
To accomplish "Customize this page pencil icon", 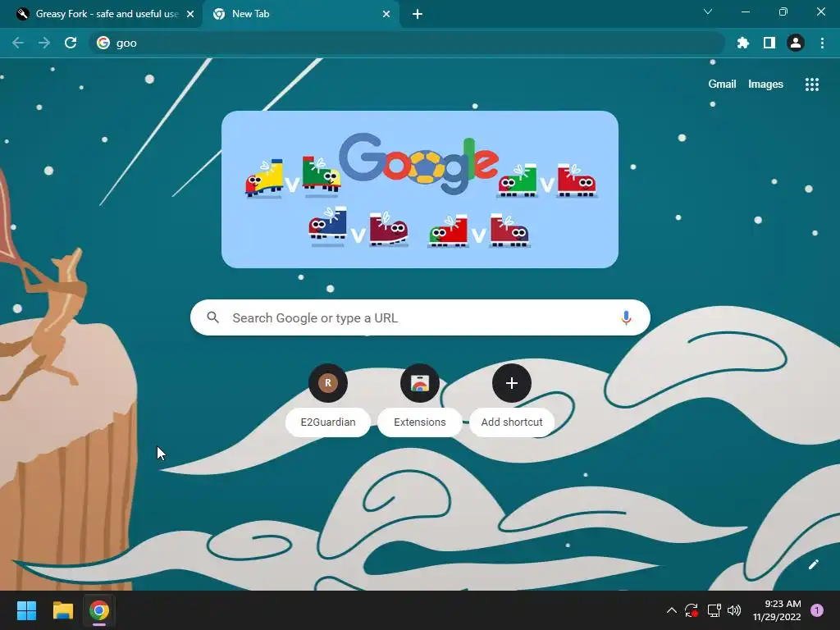I will (x=813, y=564).
